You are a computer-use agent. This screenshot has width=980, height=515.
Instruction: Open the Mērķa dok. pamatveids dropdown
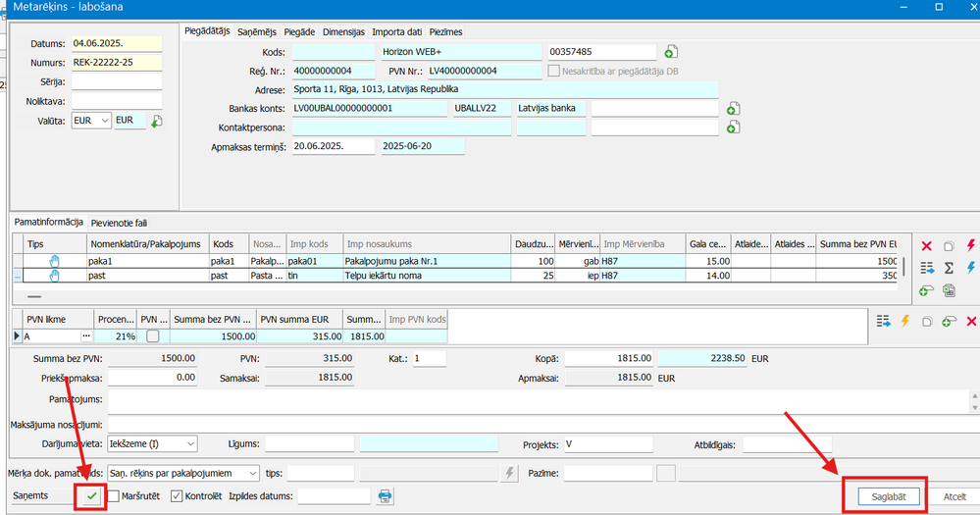click(x=183, y=473)
